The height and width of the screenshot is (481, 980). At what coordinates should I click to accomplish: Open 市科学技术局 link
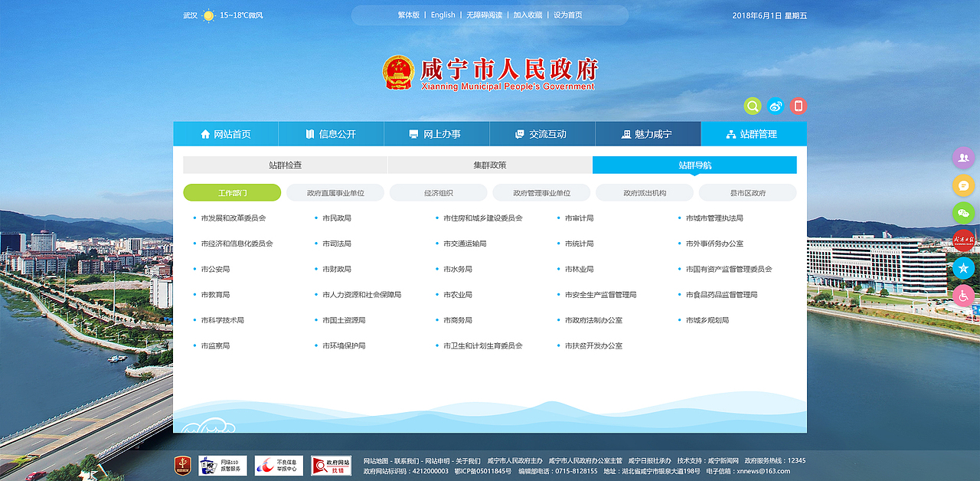click(x=222, y=320)
